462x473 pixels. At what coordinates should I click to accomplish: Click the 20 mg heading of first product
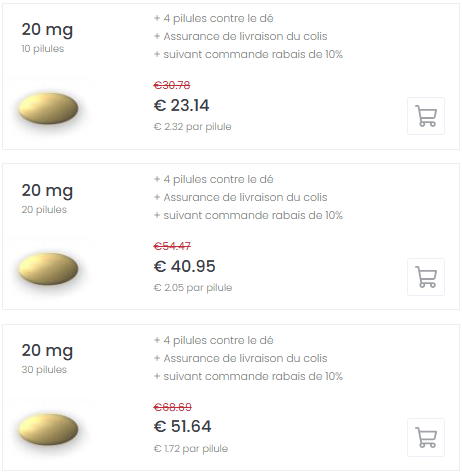[x=47, y=30]
